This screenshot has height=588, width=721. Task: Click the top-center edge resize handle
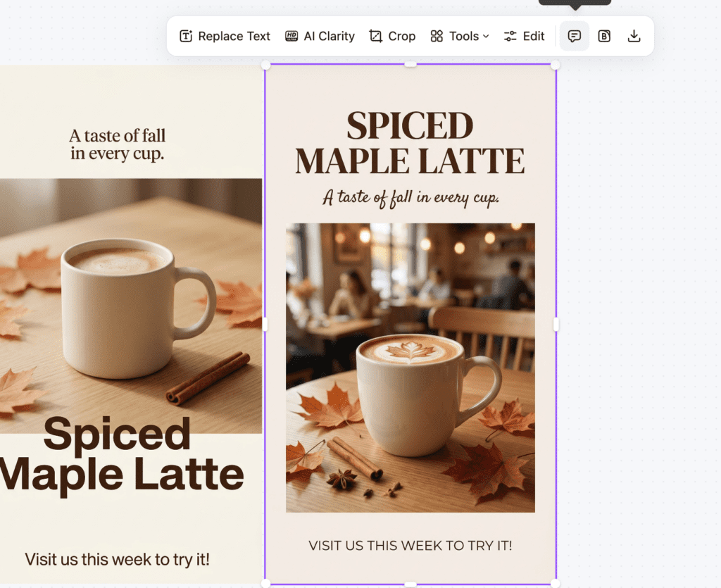pos(410,65)
